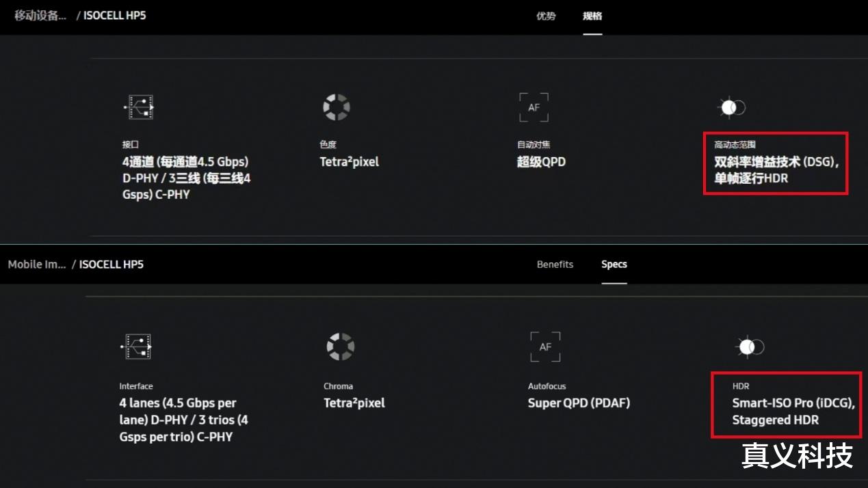Click the HDR icon above Smart-ISO Pro
Image resolution: width=868 pixels, height=488 pixels.
coord(750,347)
